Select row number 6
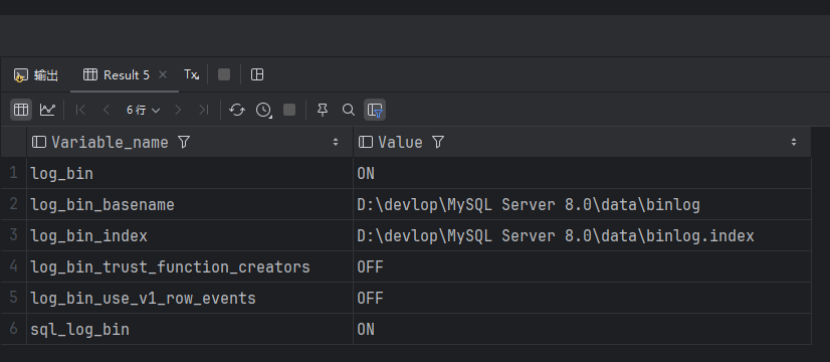The width and height of the screenshot is (830, 362). coord(13,329)
